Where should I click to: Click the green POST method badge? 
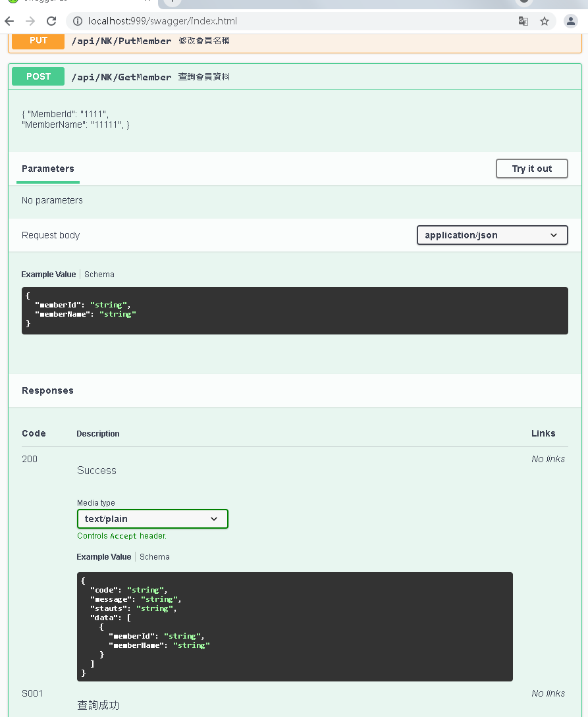(x=38, y=76)
